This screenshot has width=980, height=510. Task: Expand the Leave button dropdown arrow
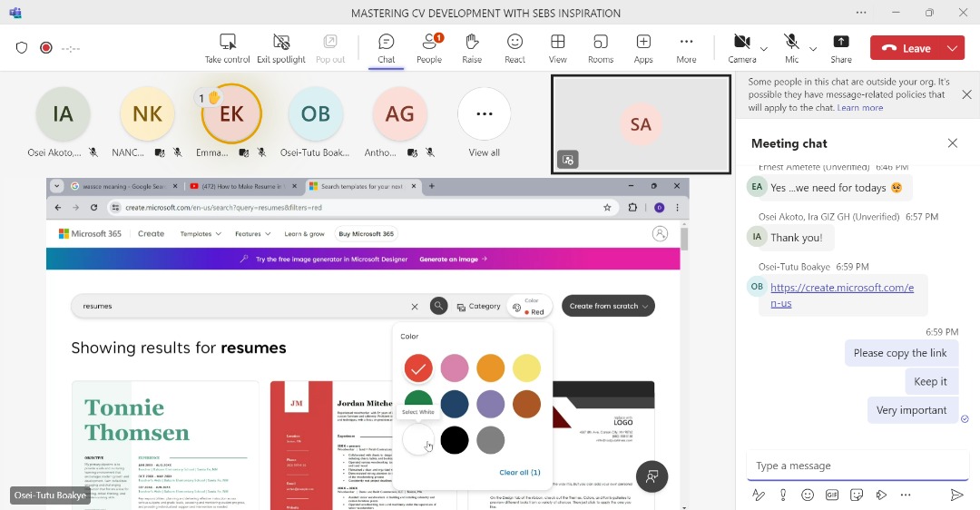(952, 48)
